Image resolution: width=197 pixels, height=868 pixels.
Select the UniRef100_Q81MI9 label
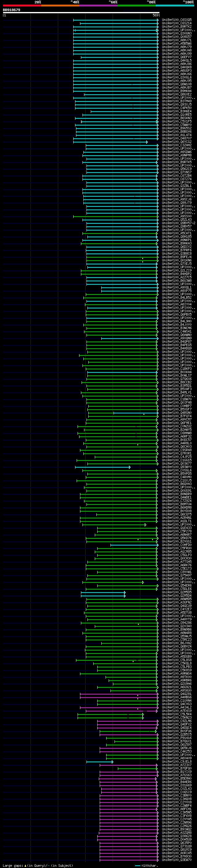(x=177, y=850)
